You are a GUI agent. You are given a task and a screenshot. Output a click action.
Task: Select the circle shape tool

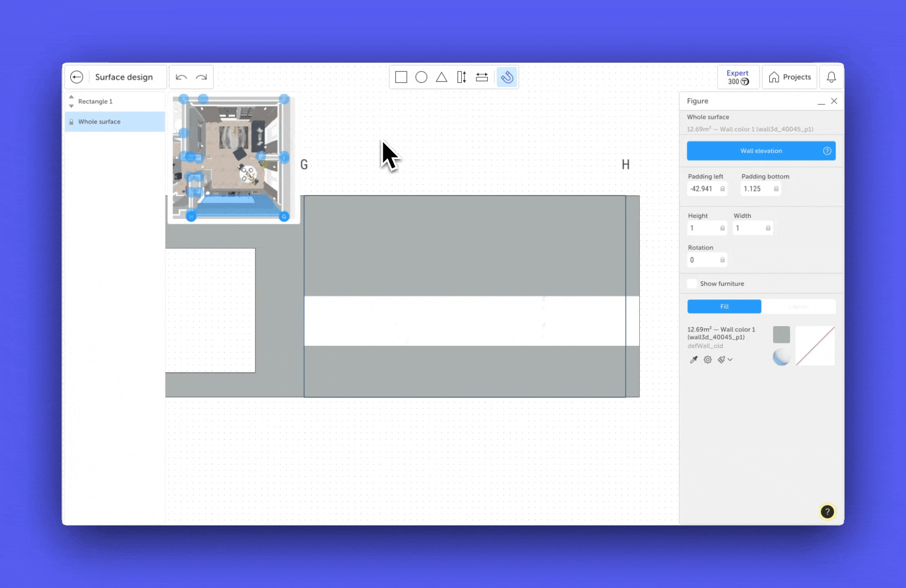click(421, 77)
